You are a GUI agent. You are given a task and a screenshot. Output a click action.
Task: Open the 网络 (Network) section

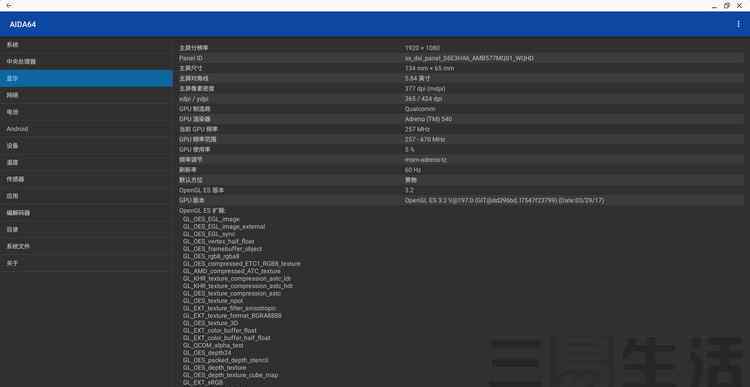tap(86, 95)
